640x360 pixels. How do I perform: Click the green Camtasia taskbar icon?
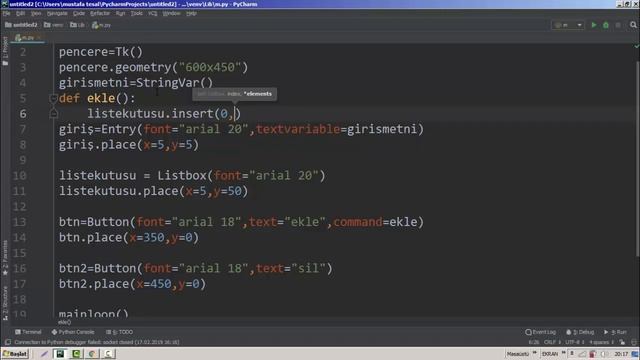76,354
